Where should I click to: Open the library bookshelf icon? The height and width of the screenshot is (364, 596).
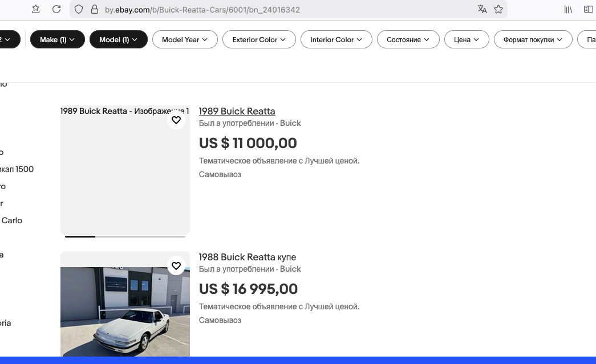[568, 10]
